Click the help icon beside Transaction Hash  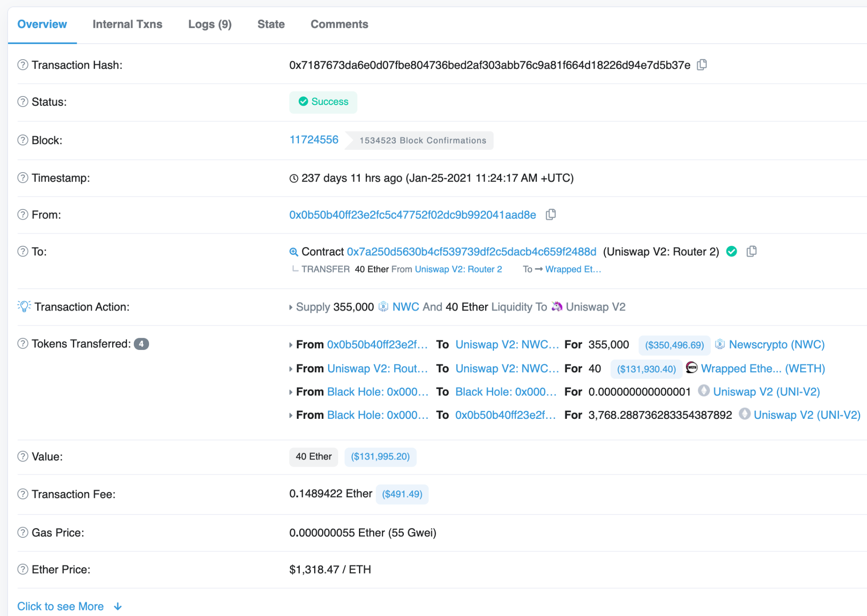22,65
